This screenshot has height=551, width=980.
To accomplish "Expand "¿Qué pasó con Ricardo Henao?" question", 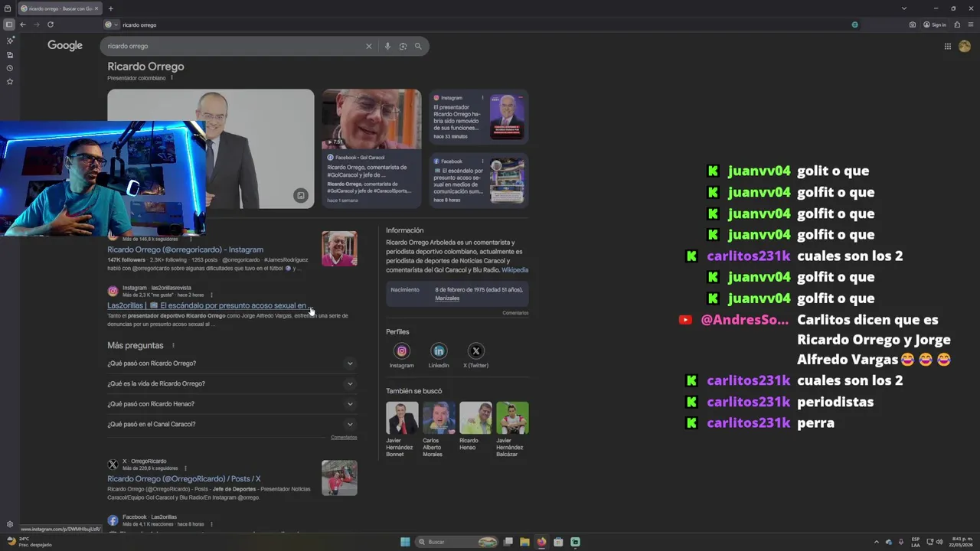I will tap(232, 404).
